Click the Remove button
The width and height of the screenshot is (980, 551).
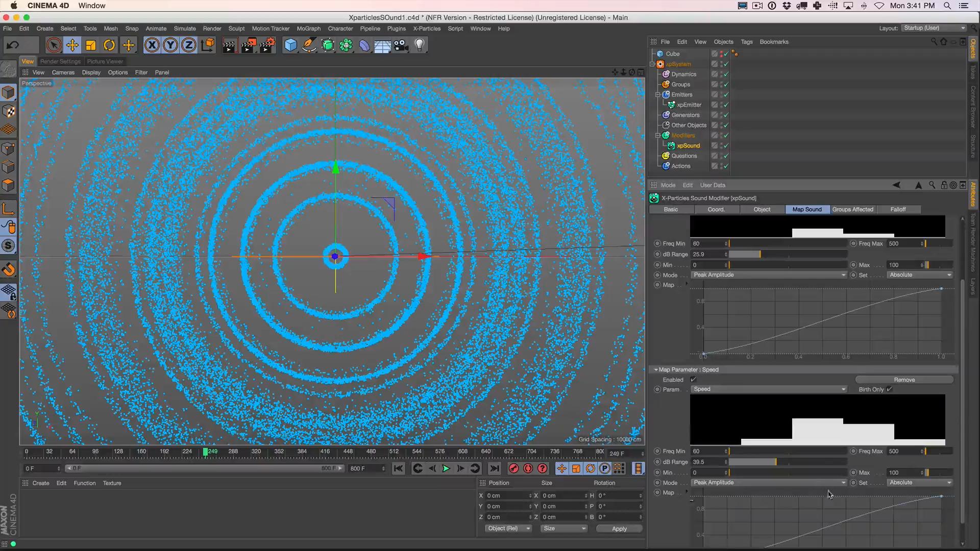pos(904,380)
